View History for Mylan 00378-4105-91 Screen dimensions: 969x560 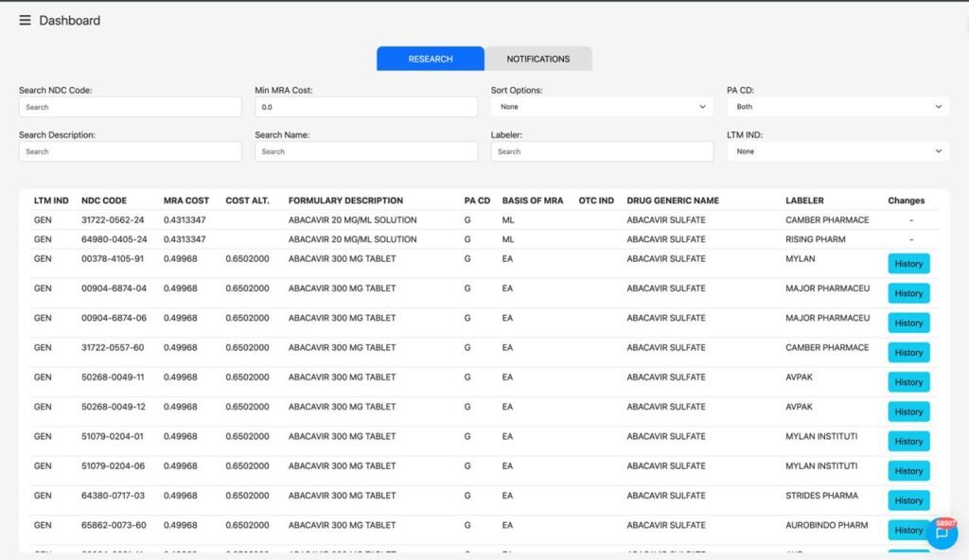pyautogui.click(x=908, y=264)
